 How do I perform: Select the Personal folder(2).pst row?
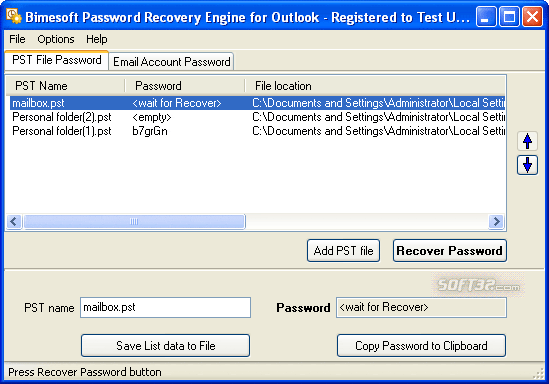click(x=257, y=117)
